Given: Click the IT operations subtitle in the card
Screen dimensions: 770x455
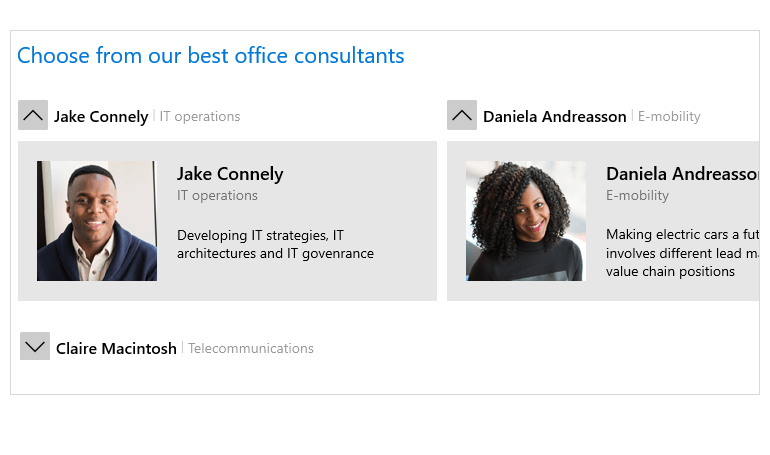Looking at the screenshot, I should [217, 195].
